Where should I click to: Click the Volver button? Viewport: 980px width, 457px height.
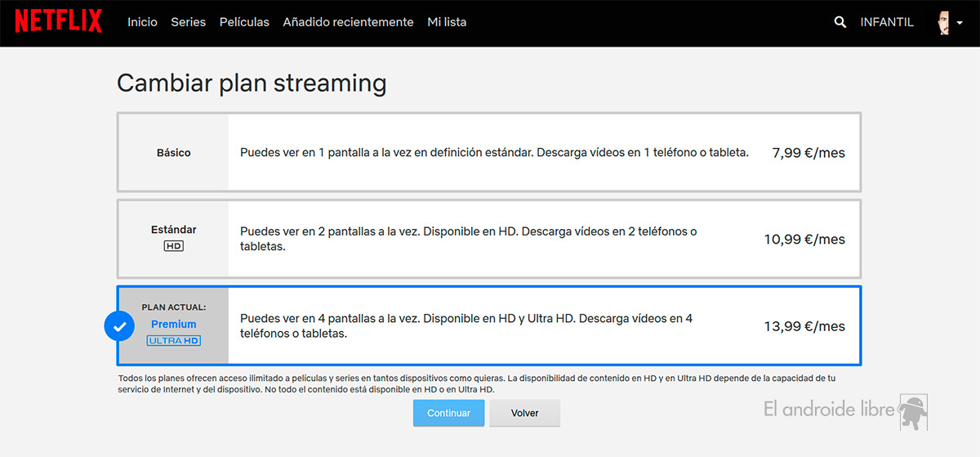524,413
